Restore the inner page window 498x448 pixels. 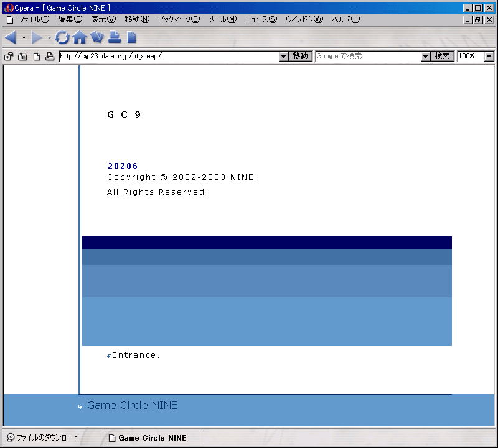click(x=477, y=20)
